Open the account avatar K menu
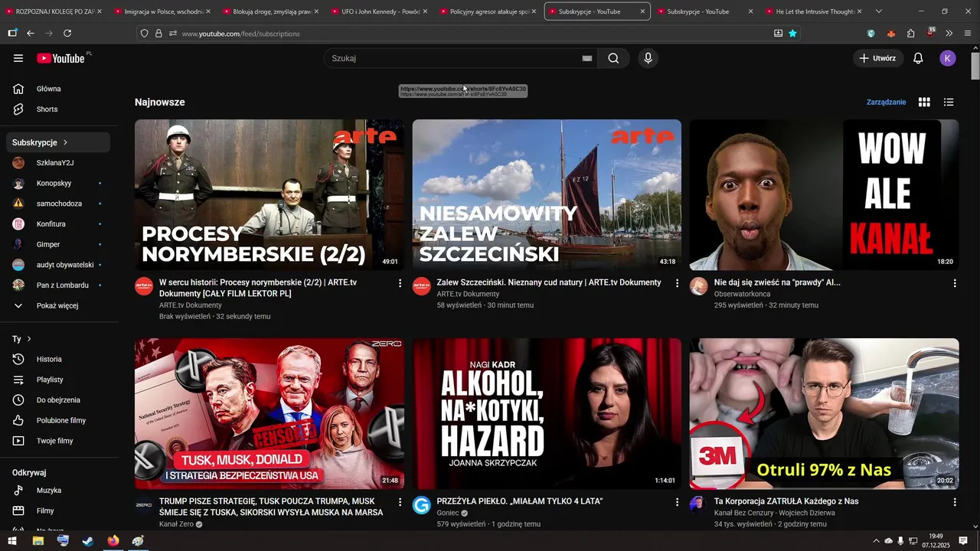The image size is (980, 551). click(x=948, y=58)
